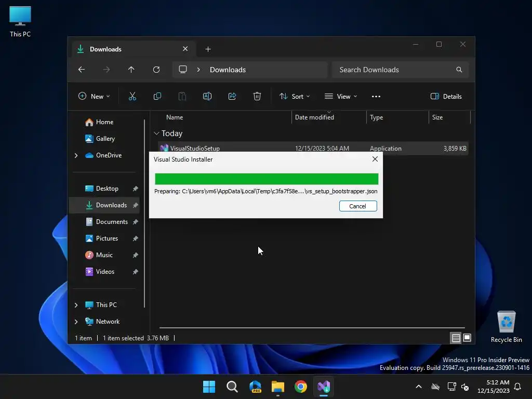Click the PC icon in address bar

pos(183,70)
